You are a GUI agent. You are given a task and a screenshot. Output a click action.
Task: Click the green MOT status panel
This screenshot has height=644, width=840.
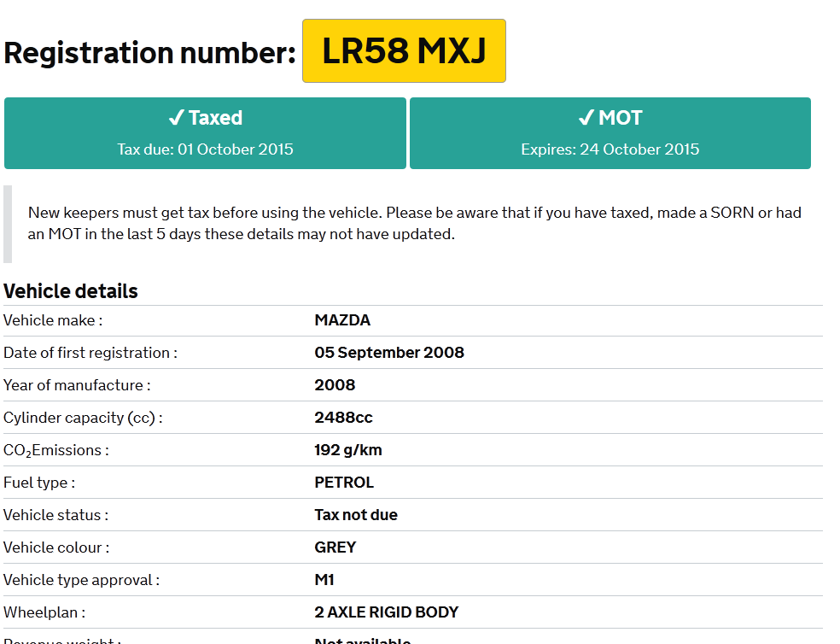(x=610, y=133)
